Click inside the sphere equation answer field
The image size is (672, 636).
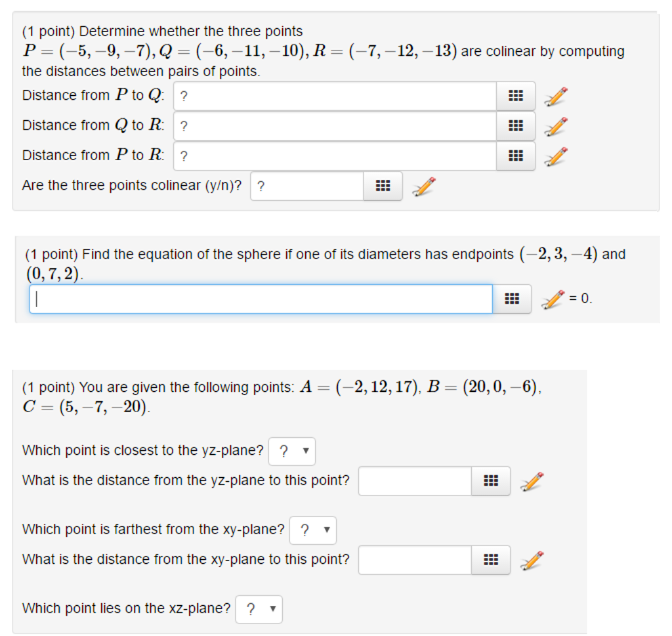pos(262,299)
